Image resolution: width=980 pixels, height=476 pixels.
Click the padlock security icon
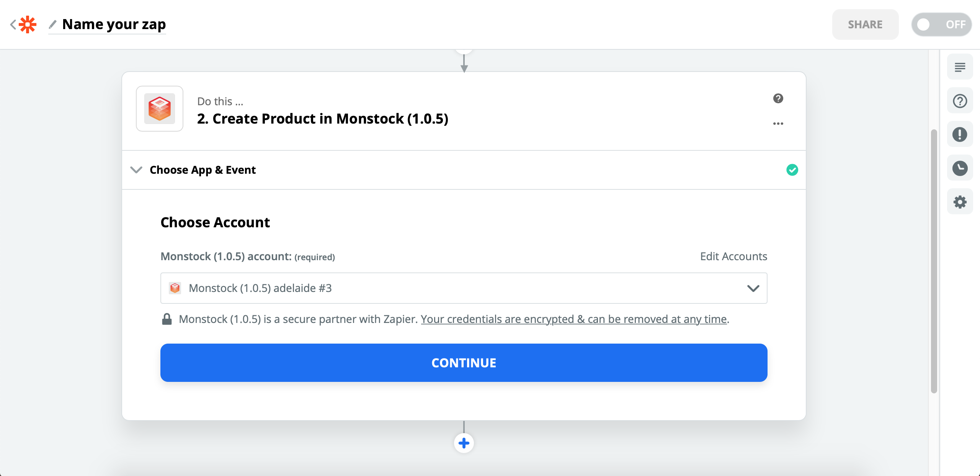167,319
